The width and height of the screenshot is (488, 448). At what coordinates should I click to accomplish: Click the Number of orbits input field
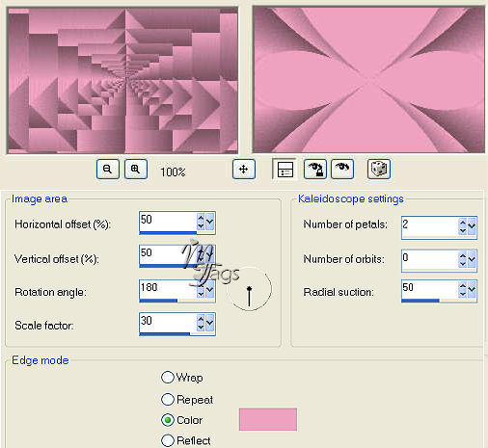(429, 259)
